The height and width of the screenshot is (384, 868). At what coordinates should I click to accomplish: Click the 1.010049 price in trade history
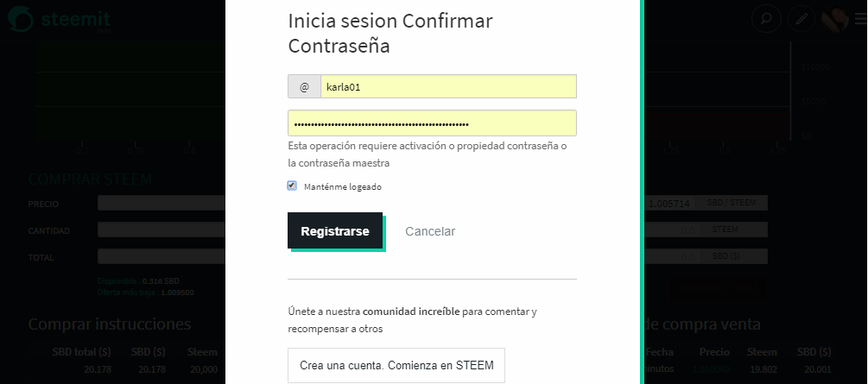pyautogui.click(x=714, y=369)
